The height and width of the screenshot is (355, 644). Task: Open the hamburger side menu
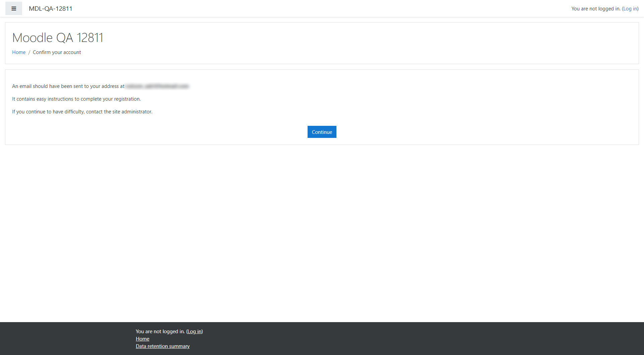pyautogui.click(x=14, y=9)
